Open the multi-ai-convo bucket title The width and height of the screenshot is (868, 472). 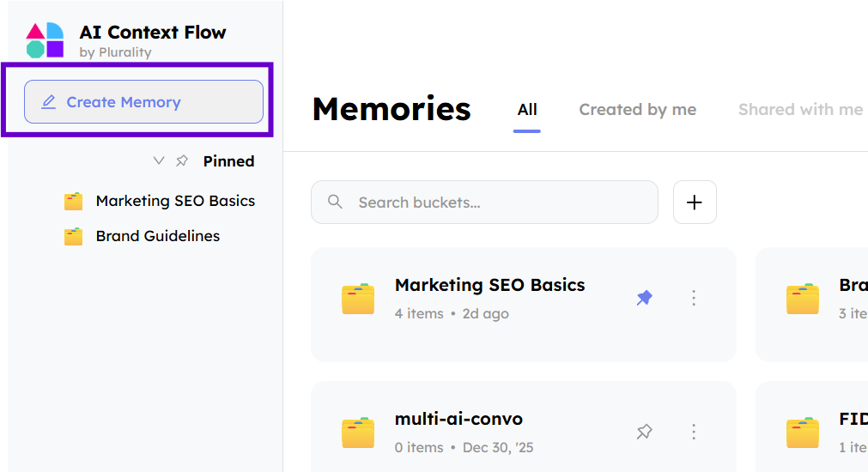(458, 419)
